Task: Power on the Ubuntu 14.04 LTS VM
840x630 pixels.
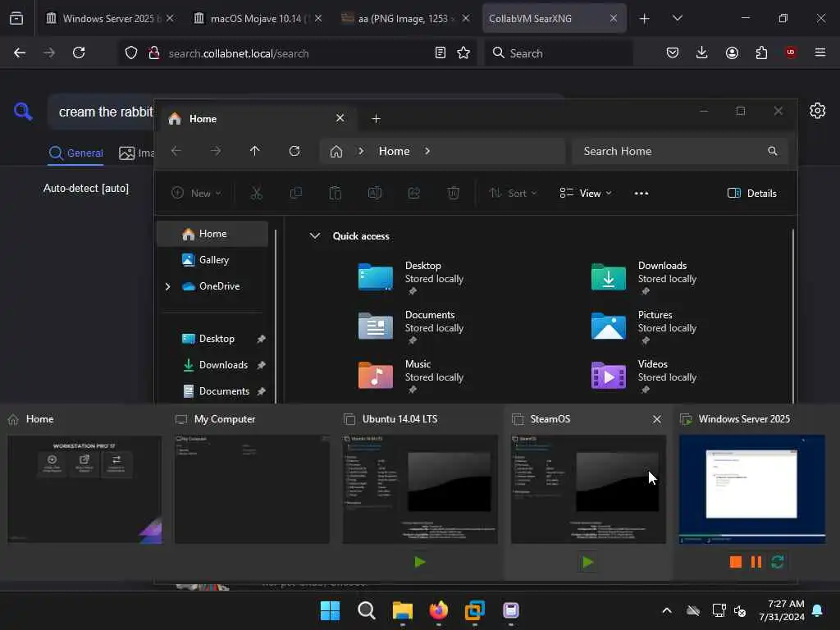Action: pos(420,562)
